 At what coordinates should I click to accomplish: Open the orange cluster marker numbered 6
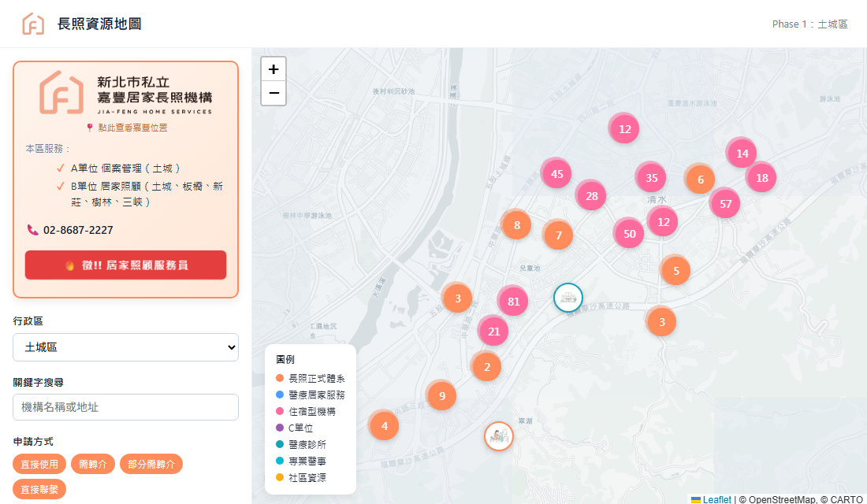(x=701, y=179)
